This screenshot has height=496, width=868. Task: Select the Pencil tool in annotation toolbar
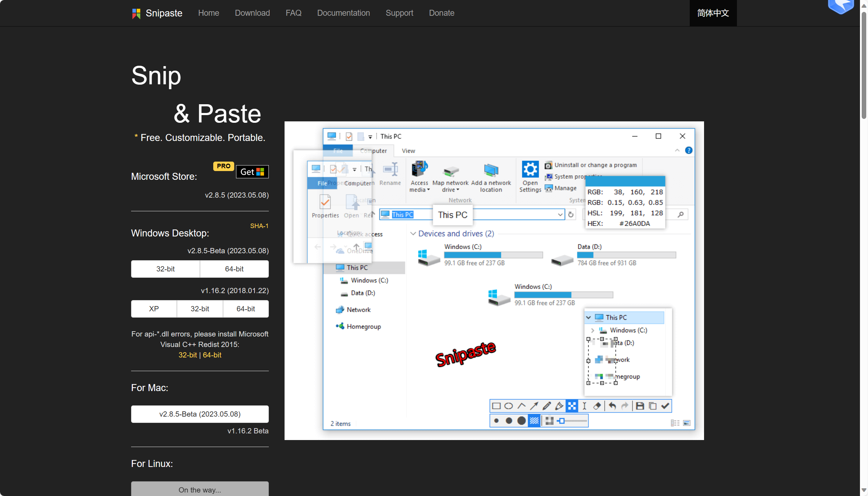547,406
